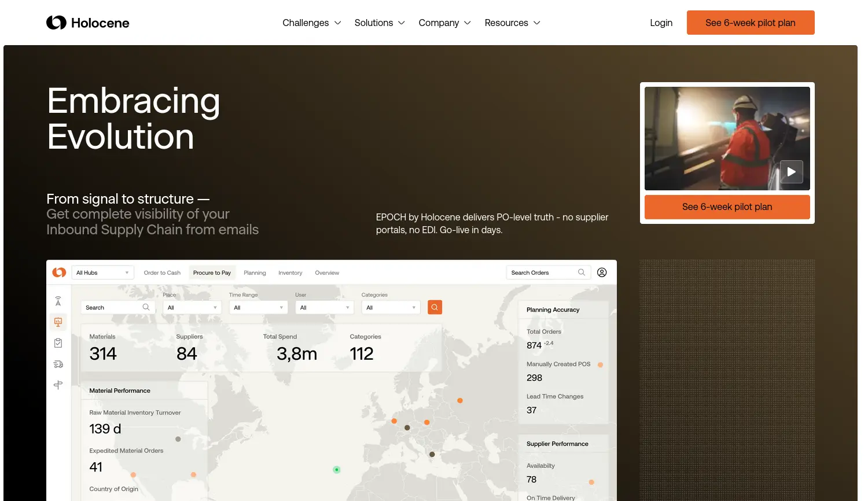Click the magnifier icon in the filter Search box
Screen dimensions: 868x501
(x=145, y=307)
